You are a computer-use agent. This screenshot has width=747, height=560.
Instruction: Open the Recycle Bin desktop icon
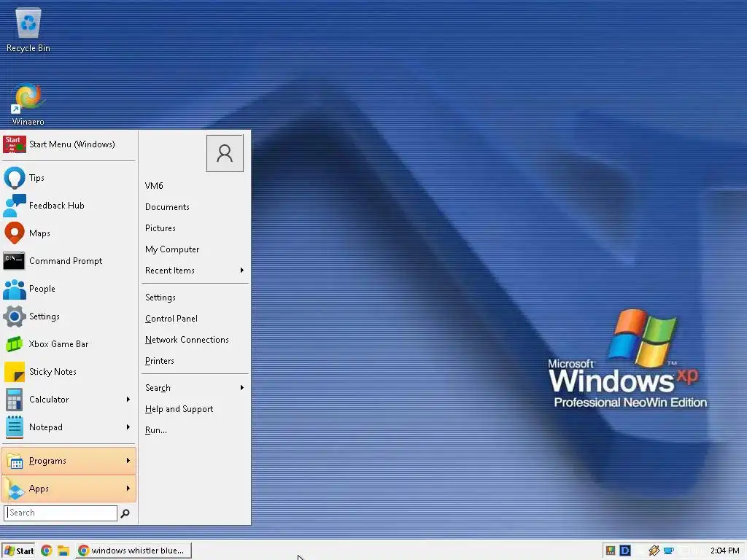click(28, 31)
